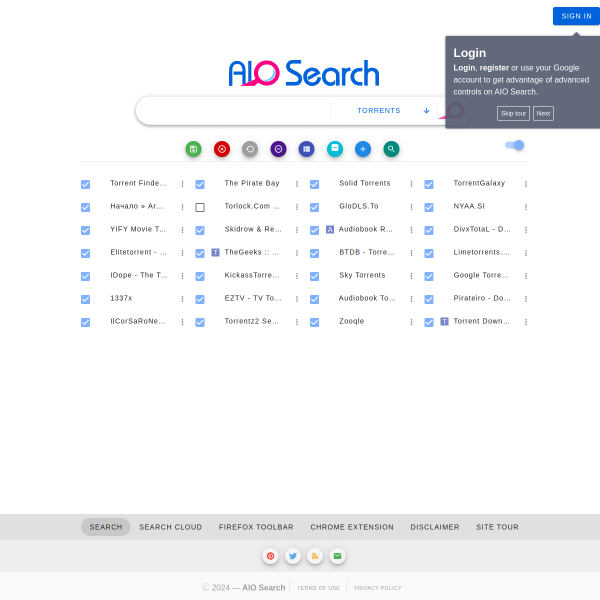Click the blue plus add icon
The width and height of the screenshot is (600, 600).
pos(363,149)
